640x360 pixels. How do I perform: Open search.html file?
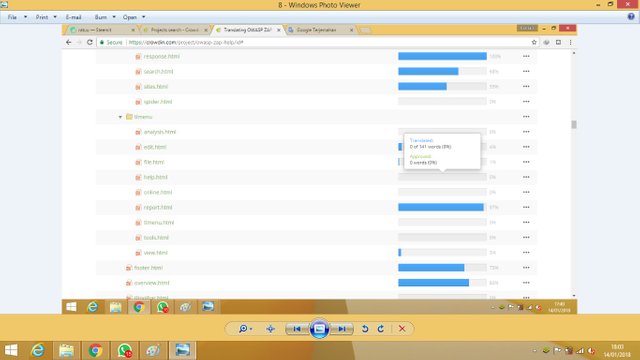click(158, 71)
